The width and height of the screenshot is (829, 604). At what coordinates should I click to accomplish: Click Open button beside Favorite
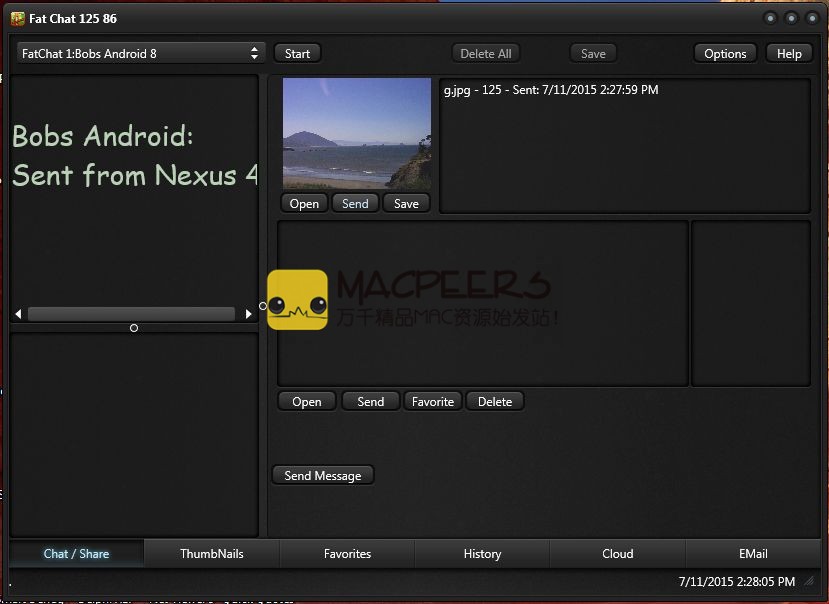coord(307,401)
